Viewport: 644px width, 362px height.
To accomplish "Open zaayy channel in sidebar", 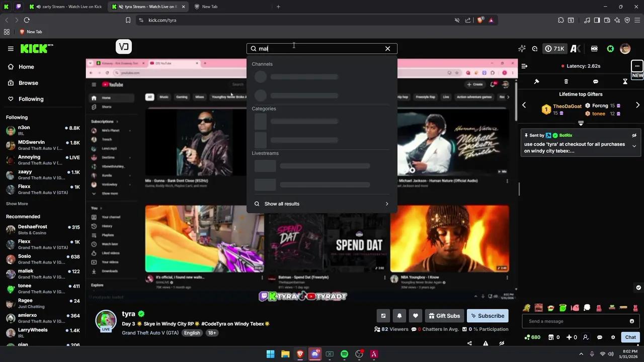I will 43,174.
